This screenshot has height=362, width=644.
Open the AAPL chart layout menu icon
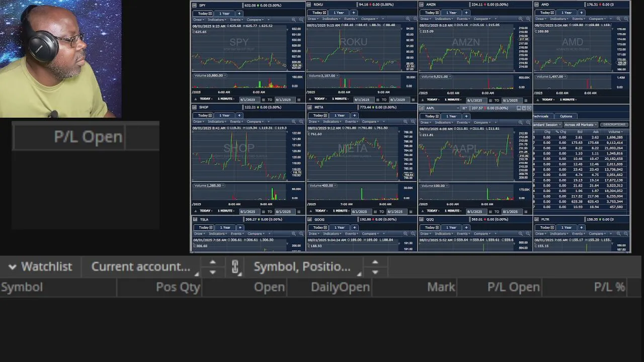(x=464, y=108)
